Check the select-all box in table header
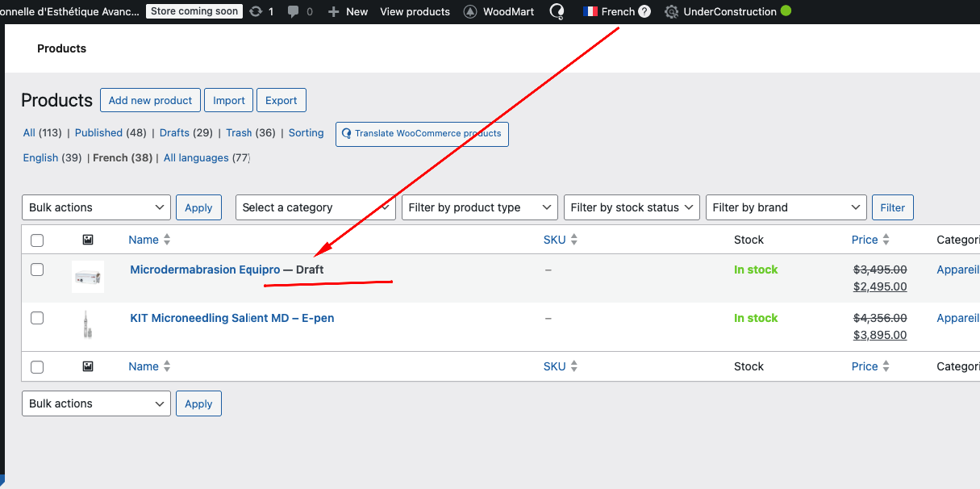 point(37,240)
